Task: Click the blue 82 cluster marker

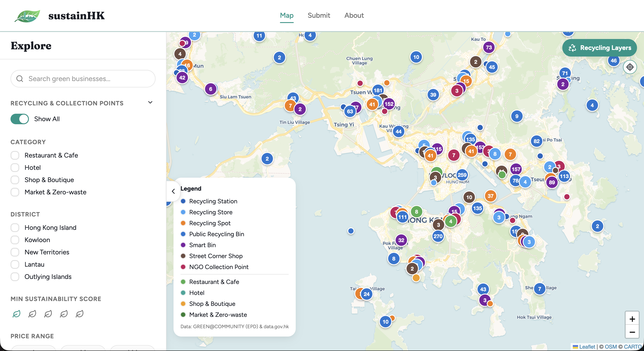Action: pyautogui.click(x=536, y=141)
